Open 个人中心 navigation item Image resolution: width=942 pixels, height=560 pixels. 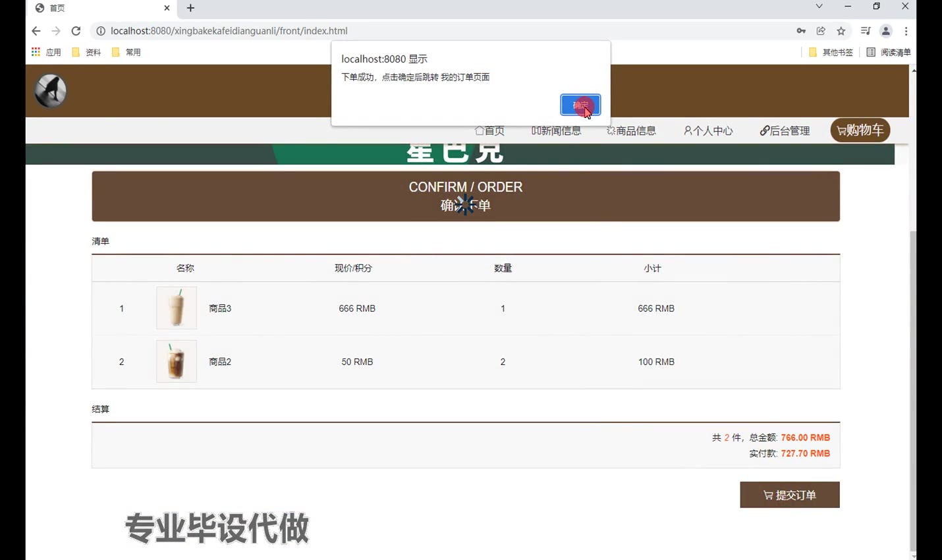708,130
